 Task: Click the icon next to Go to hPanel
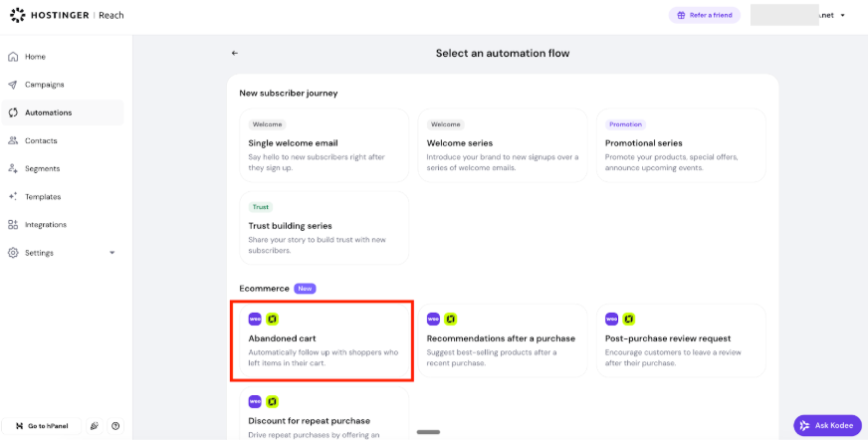tap(95, 426)
